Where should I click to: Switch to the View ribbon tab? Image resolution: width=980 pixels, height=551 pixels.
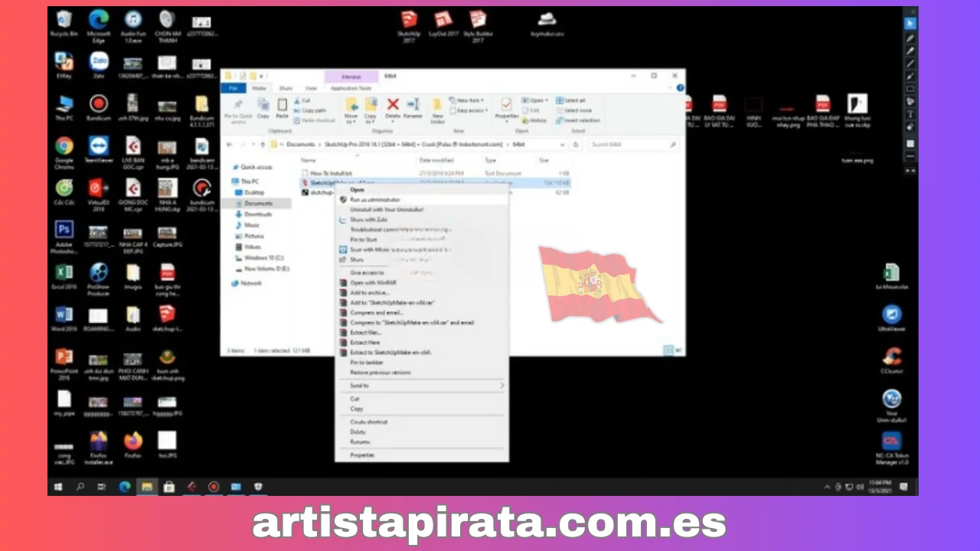coord(311,89)
